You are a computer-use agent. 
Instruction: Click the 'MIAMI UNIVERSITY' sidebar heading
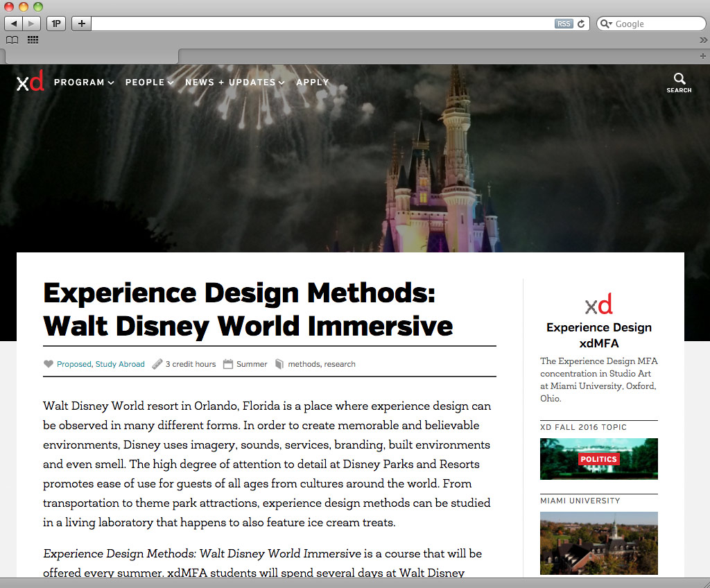[580, 501]
